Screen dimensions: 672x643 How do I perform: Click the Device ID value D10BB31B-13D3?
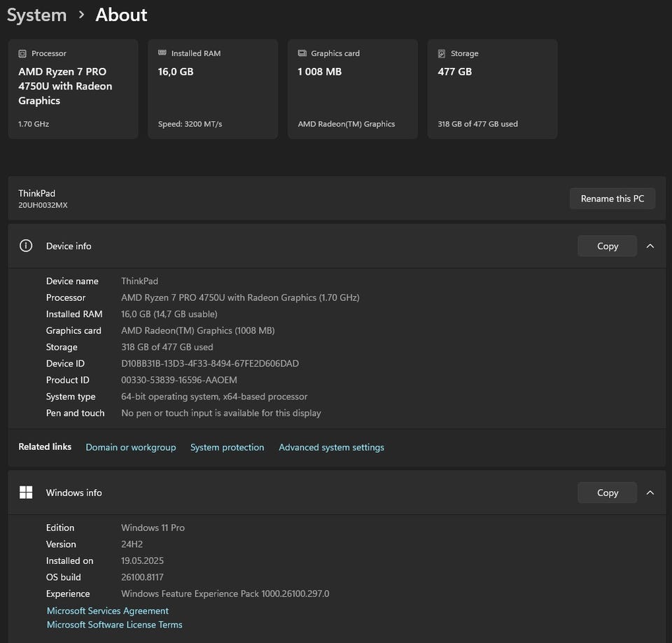click(x=210, y=363)
